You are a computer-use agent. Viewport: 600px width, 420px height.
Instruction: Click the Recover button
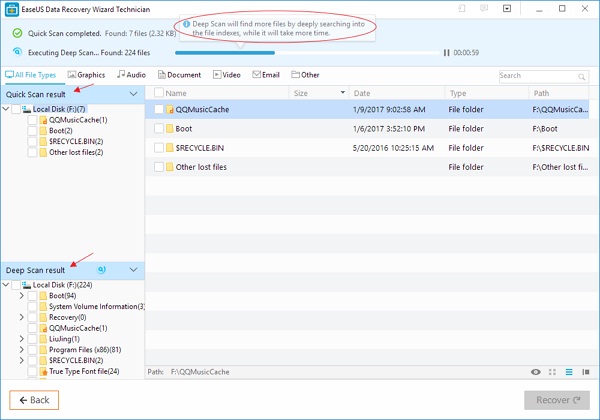557,400
